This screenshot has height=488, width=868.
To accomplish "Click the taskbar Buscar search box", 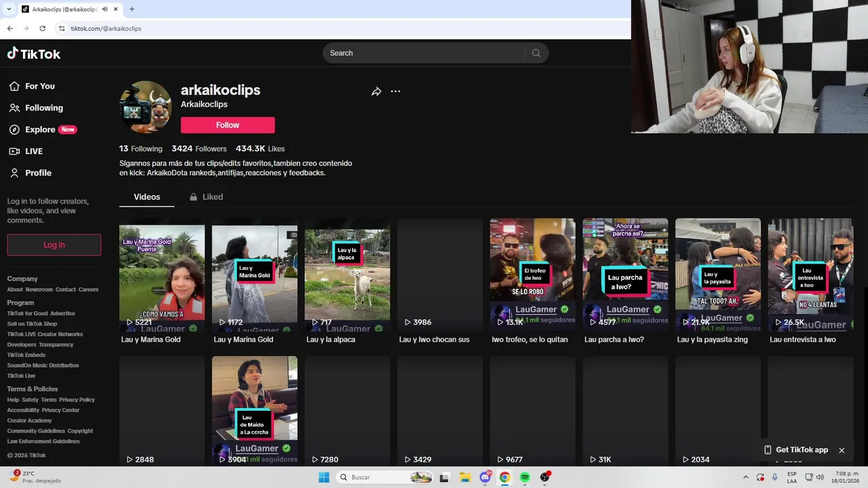I will click(385, 477).
